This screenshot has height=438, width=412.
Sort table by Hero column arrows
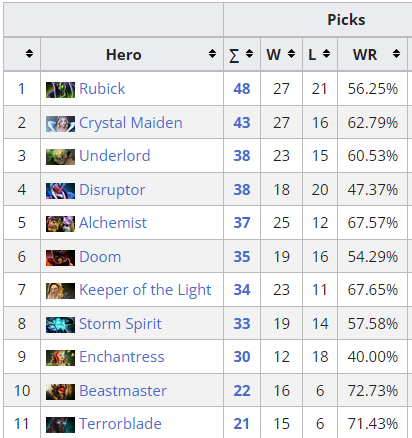(212, 54)
